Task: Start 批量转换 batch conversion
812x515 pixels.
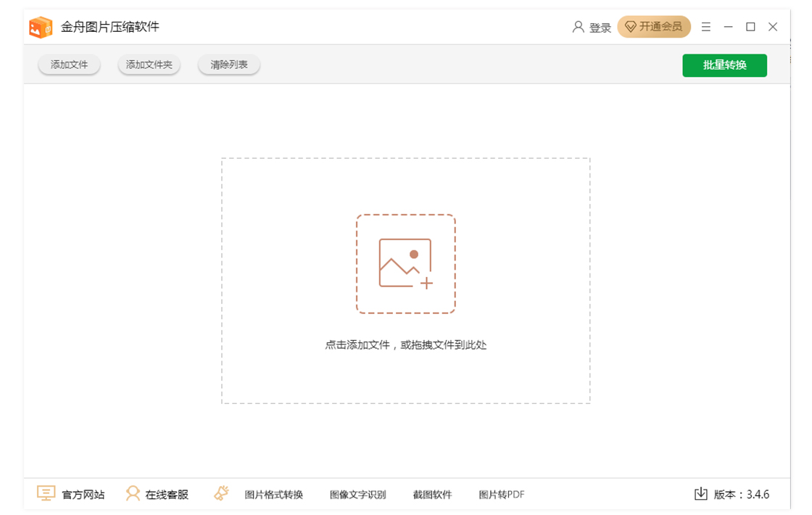Action: click(724, 65)
